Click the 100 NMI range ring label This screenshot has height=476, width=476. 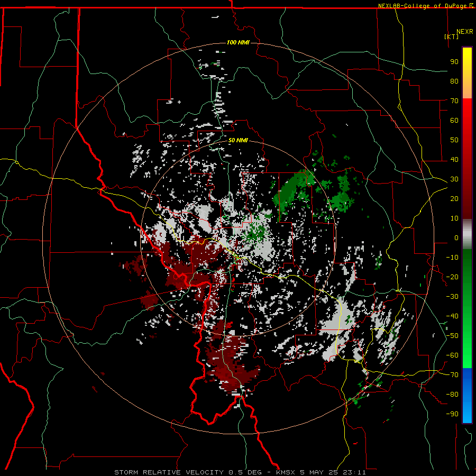pos(238,42)
